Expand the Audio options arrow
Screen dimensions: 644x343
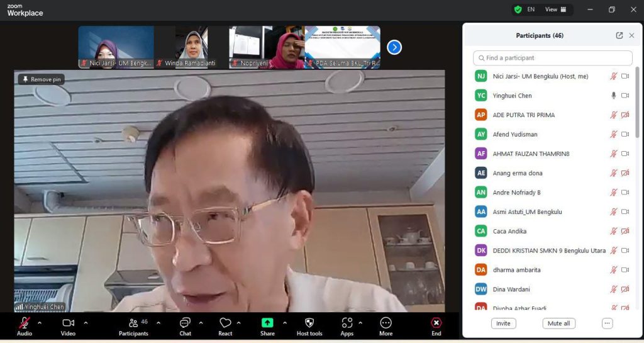[x=40, y=323]
